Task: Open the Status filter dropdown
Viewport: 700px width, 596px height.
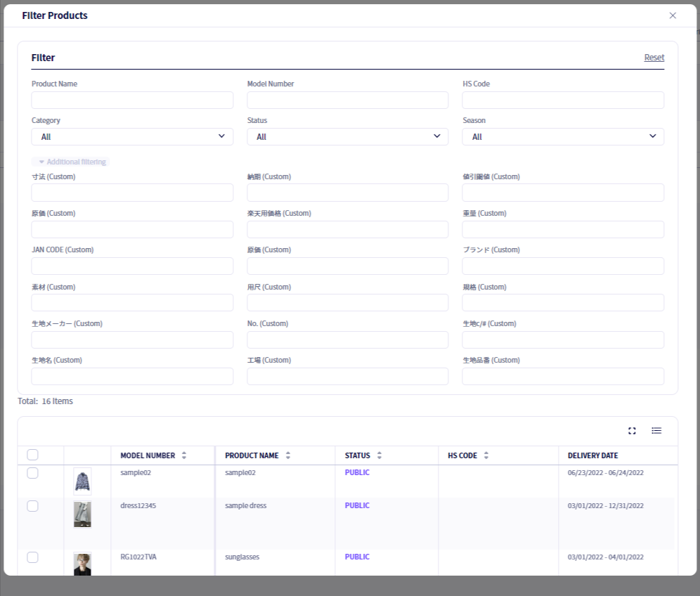Action: pyautogui.click(x=347, y=136)
